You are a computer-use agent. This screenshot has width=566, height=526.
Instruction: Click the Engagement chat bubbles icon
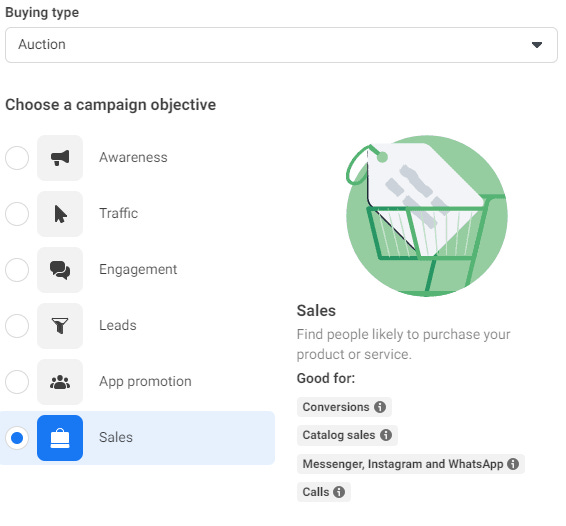[x=60, y=270]
